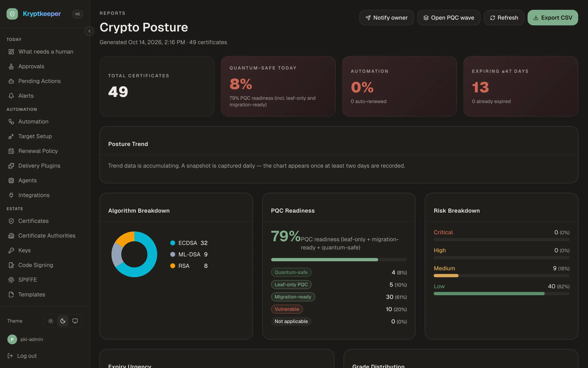The height and width of the screenshot is (368, 588).
Task: Open Target Setup plug icon
Action: pos(11,136)
